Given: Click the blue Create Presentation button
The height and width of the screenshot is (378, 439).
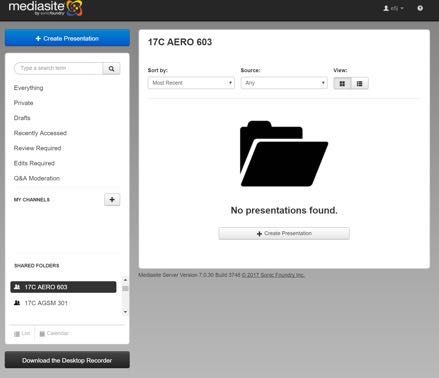Looking at the screenshot, I should [x=67, y=38].
